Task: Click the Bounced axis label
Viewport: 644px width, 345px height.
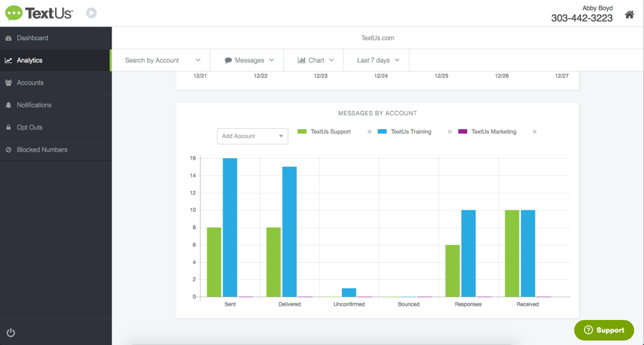Action: (x=409, y=304)
